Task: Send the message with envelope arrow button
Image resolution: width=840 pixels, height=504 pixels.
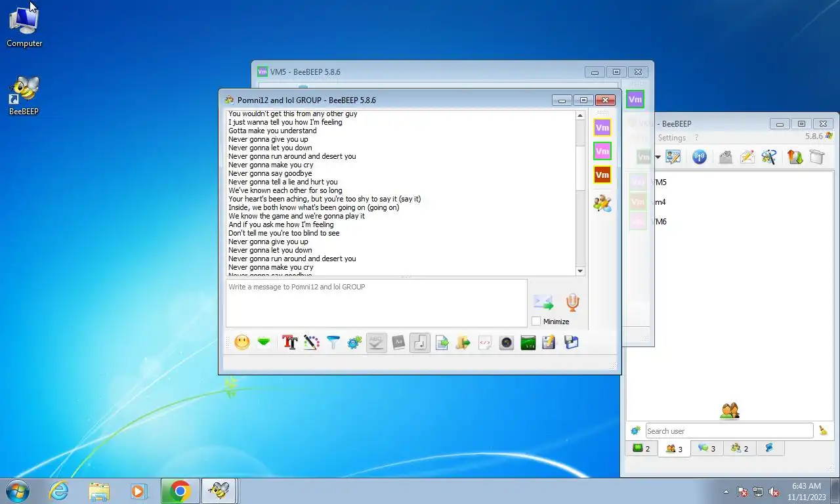Action: pyautogui.click(x=543, y=302)
